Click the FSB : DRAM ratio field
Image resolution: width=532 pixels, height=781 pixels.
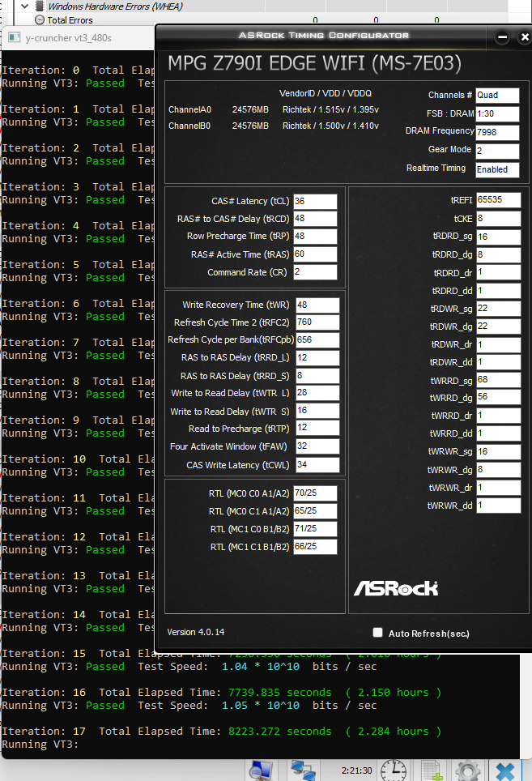point(498,113)
